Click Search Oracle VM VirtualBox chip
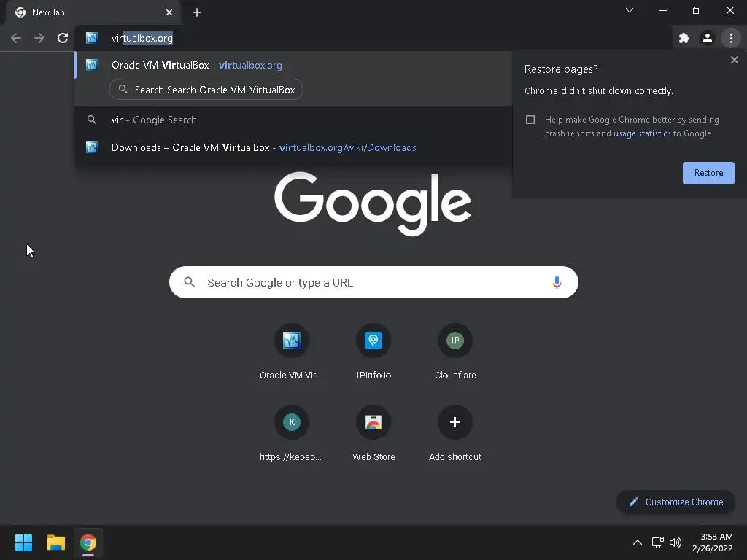Image resolution: width=747 pixels, height=560 pixels. coord(206,90)
